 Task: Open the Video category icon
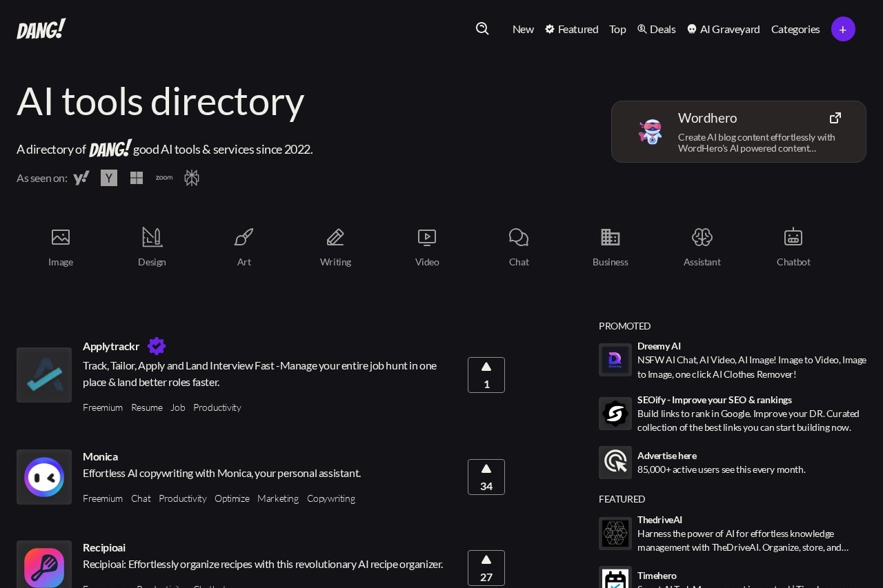pyautogui.click(x=427, y=238)
